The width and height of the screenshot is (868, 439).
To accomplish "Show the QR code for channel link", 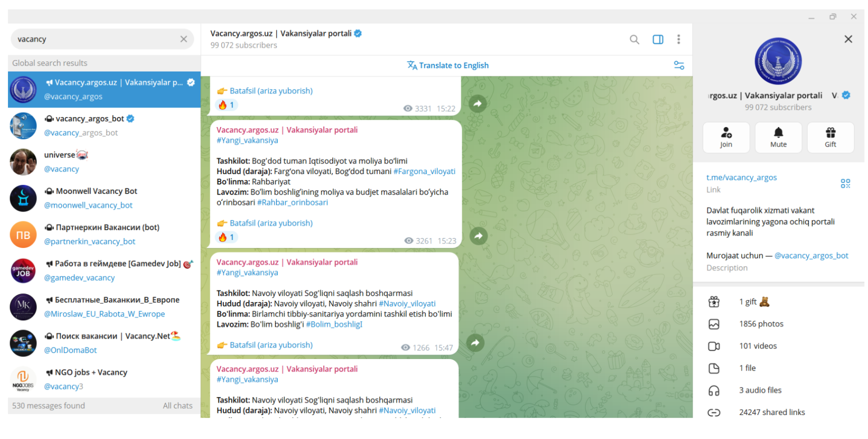I will [x=845, y=183].
